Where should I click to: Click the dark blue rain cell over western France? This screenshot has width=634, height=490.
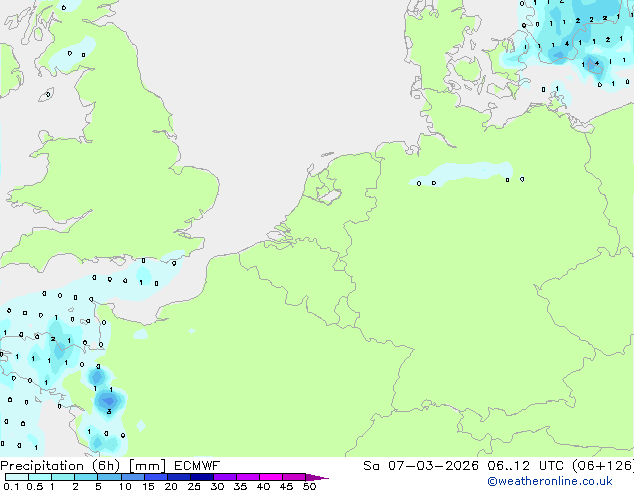tap(108, 401)
